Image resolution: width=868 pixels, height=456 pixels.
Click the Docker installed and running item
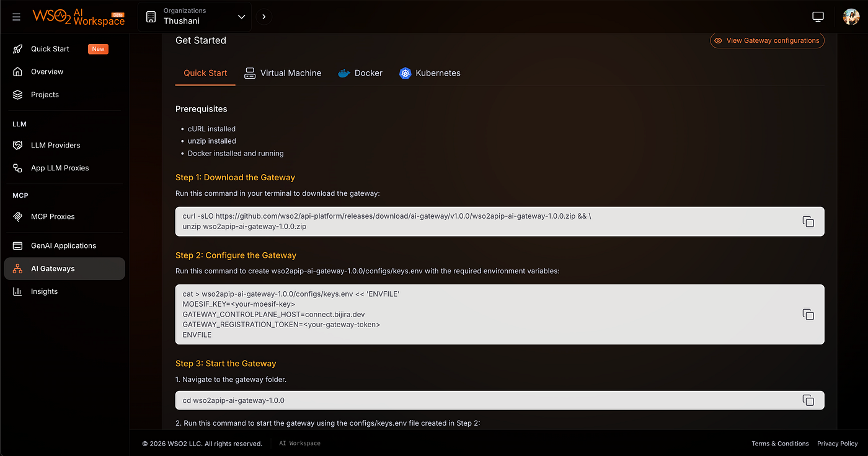click(236, 154)
